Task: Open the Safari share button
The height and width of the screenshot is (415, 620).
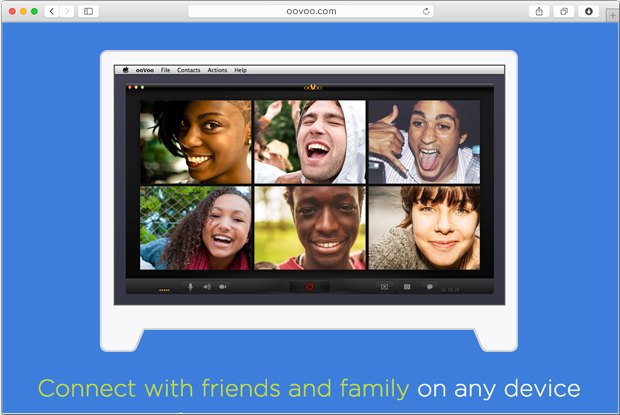Action: 539,11
